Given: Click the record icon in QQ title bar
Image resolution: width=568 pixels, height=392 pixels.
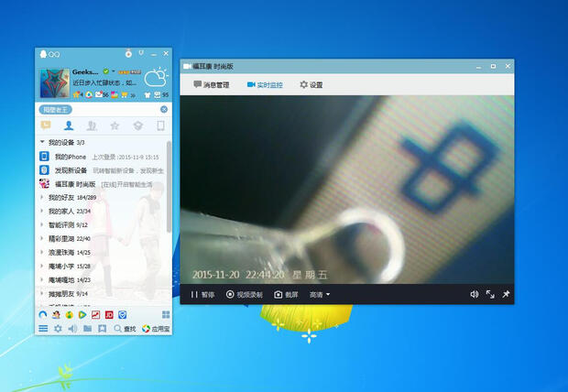Looking at the screenshot, I should coord(128,54).
